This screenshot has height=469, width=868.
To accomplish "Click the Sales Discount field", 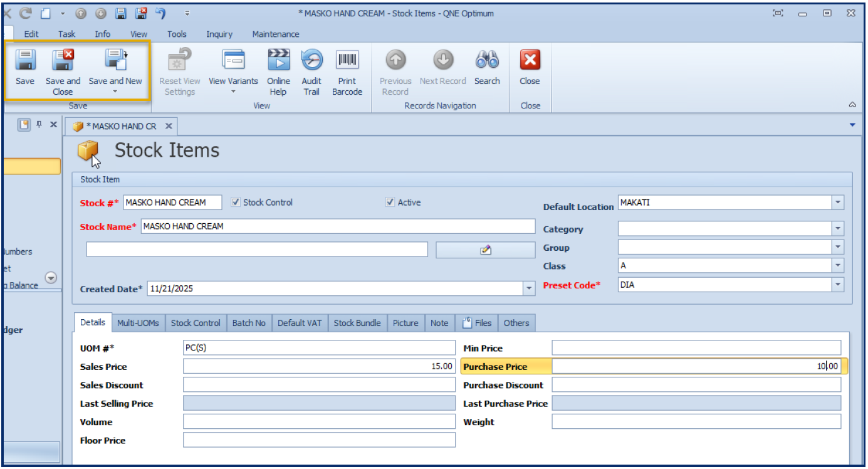I will tap(319, 385).
